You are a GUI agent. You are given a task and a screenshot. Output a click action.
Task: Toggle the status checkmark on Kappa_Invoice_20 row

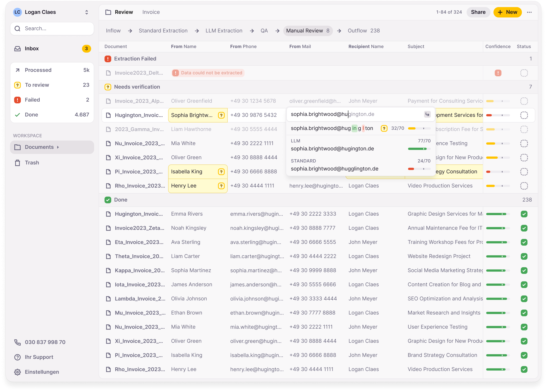[524, 270]
